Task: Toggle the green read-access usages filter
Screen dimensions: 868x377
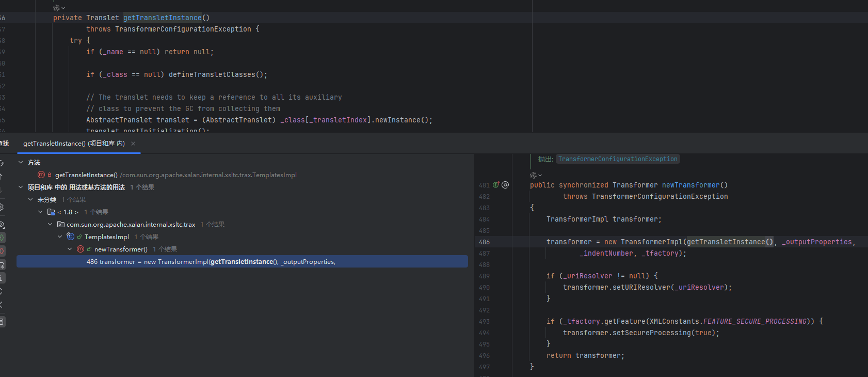Action: pyautogui.click(x=2, y=238)
